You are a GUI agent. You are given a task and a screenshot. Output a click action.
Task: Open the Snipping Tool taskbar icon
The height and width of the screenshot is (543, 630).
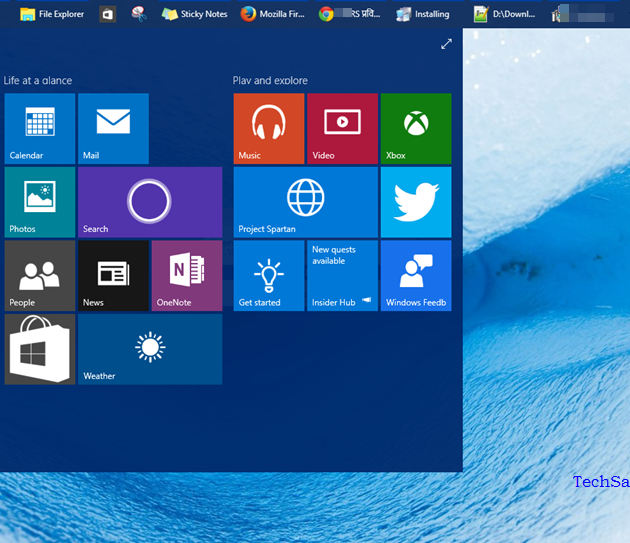pyautogui.click(x=139, y=14)
